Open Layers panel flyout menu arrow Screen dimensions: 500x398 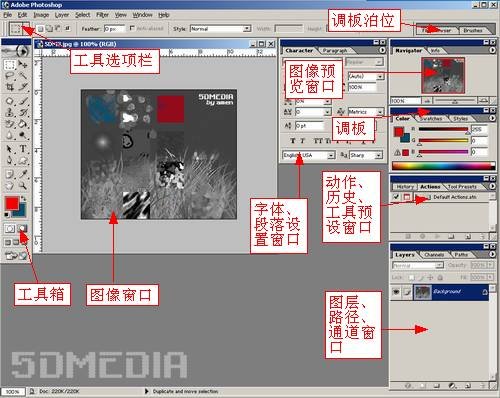(x=492, y=254)
